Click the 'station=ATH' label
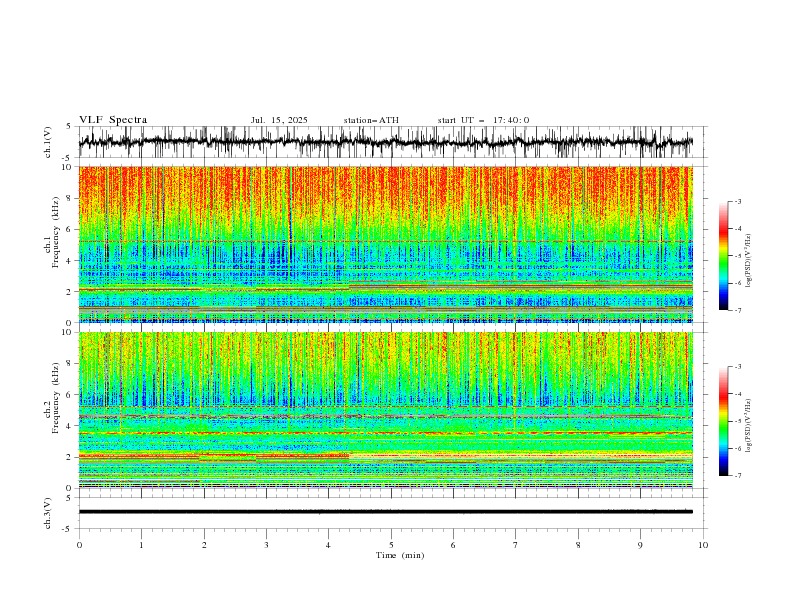The width and height of the screenshot is (792, 612). click(x=371, y=120)
